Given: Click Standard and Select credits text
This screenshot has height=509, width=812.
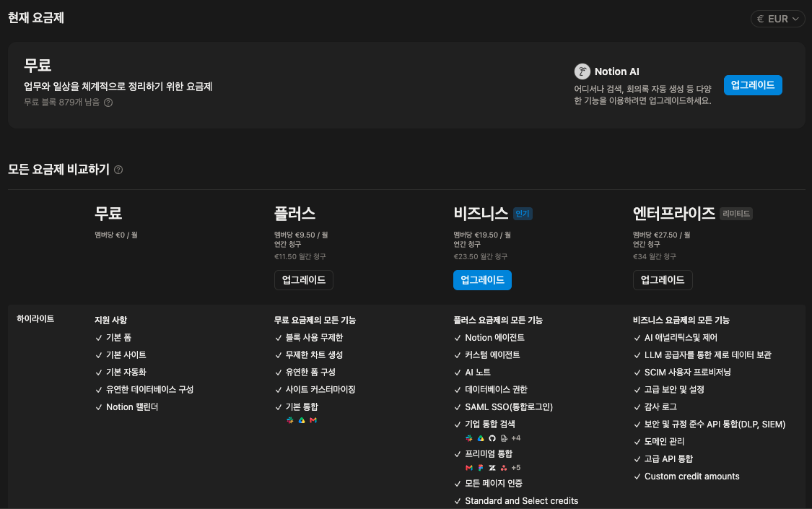Looking at the screenshot, I should pyautogui.click(x=521, y=501).
